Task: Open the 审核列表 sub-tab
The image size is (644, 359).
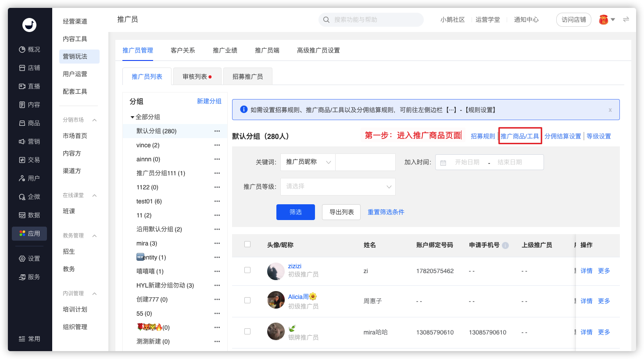Action: 197,77
